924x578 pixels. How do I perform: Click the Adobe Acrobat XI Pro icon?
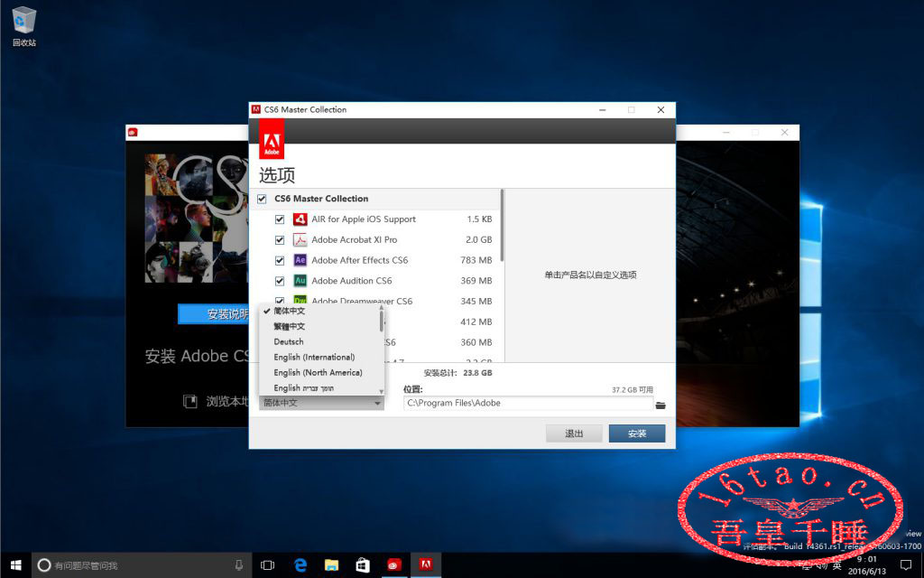(300, 240)
